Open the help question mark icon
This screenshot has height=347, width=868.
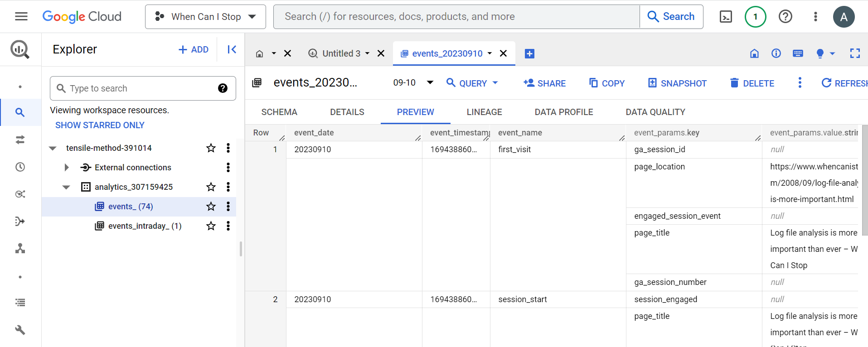pos(785,17)
